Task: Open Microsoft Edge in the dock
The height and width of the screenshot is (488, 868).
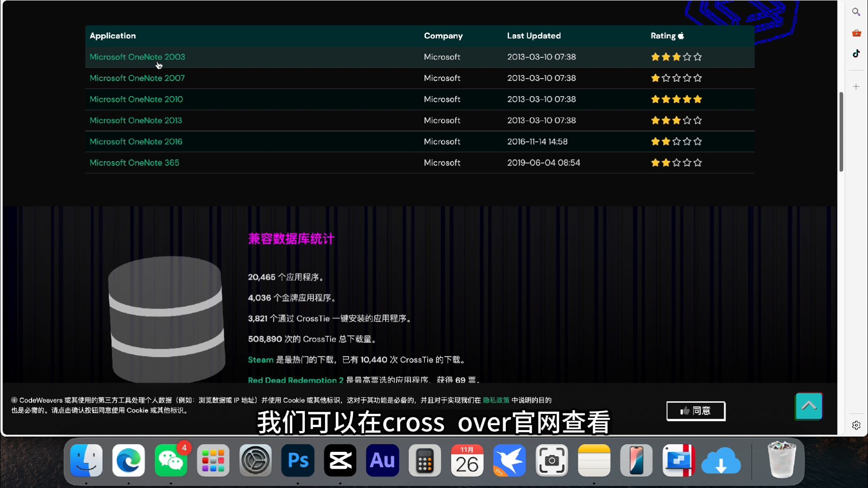Action: tap(128, 460)
